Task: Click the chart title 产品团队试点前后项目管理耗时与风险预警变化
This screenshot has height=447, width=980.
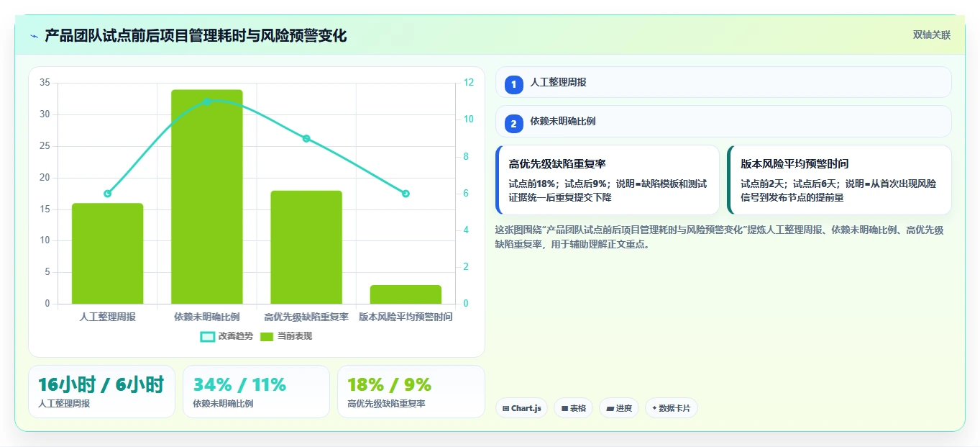Action: [x=196, y=36]
